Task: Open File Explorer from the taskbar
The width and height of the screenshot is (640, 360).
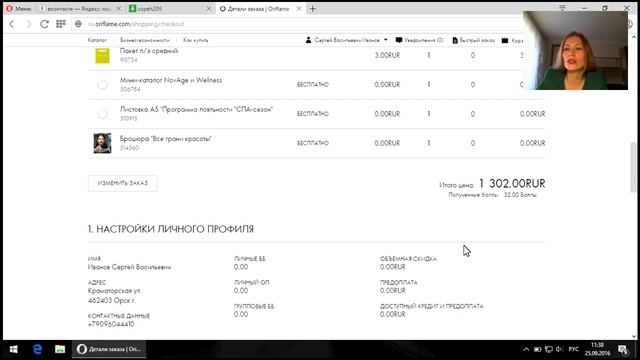Action: pos(60,349)
